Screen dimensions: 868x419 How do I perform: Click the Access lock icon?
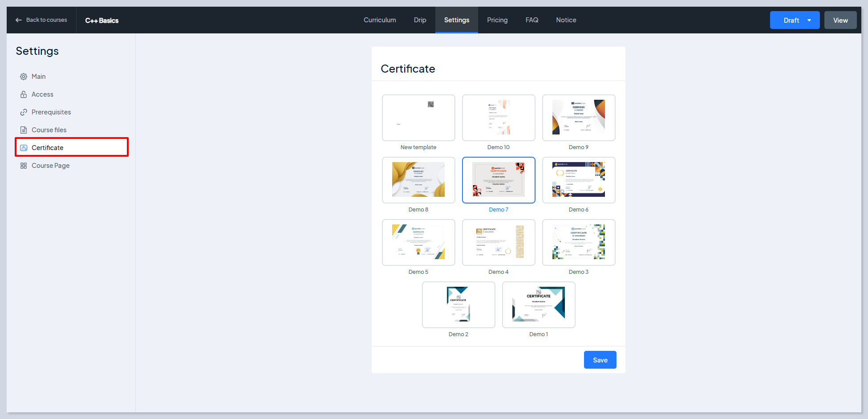24,94
